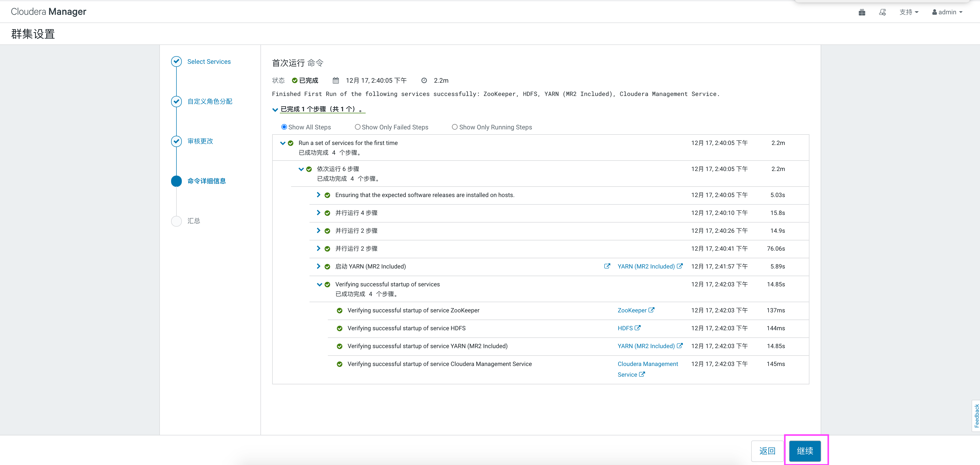The height and width of the screenshot is (465, 980).
Task: Select Show All Steps radio button
Action: pyautogui.click(x=284, y=127)
